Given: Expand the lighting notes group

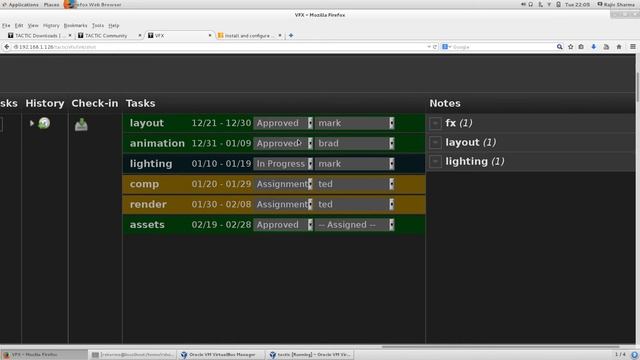Looking at the screenshot, I should [x=435, y=161].
